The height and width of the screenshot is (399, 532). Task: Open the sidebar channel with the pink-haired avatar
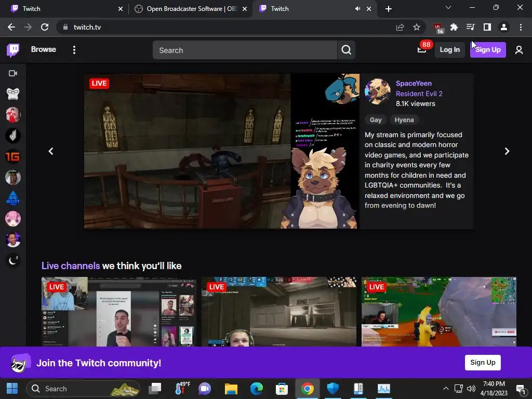[x=13, y=219]
